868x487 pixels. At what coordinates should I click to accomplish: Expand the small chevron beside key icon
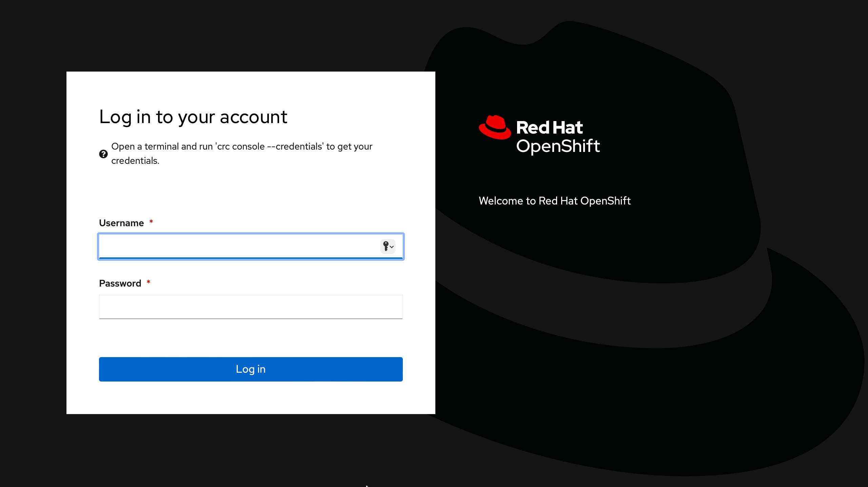click(x=392, y=247)
